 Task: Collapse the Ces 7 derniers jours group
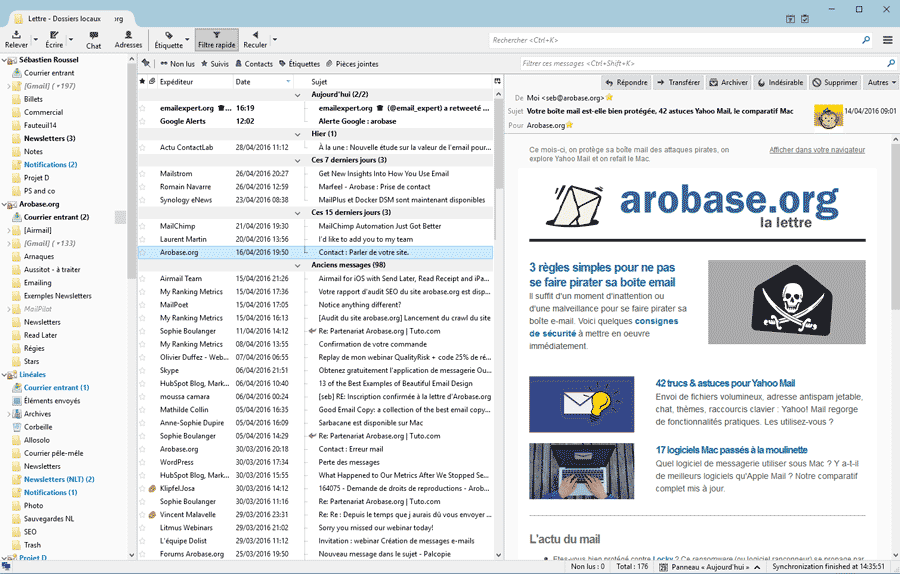click(x=297, y=161)
